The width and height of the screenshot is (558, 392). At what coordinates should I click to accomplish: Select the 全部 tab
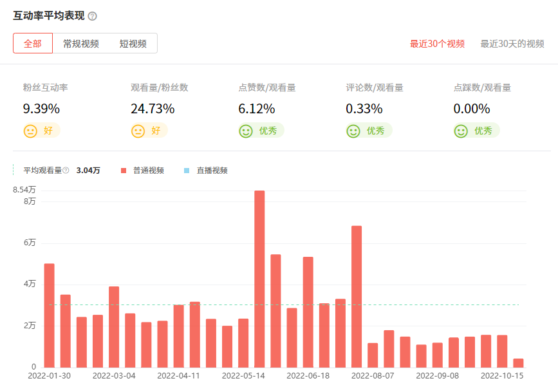tap(33, 44)
